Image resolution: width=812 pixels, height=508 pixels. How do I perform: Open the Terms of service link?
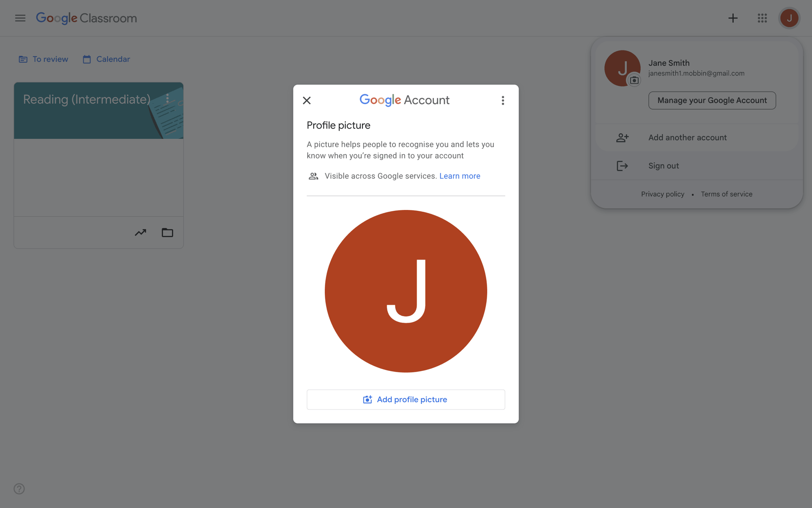tap(727, 194)
